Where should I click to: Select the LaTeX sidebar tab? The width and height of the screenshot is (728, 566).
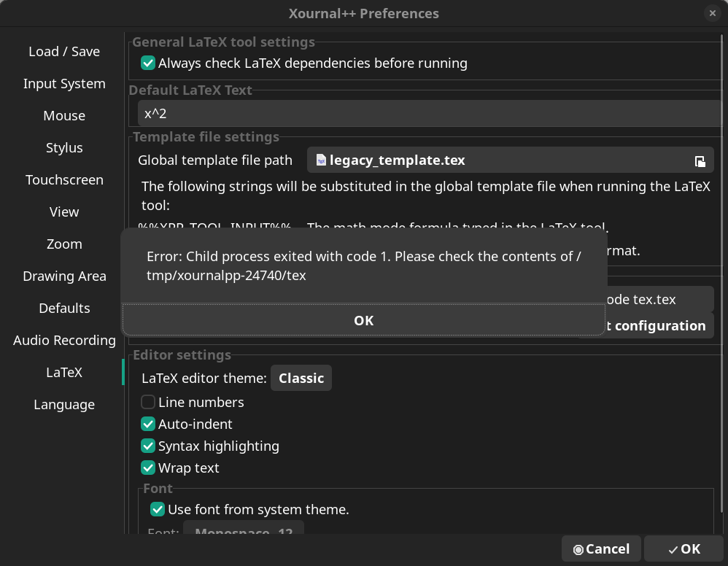click(x=64, y=372)
